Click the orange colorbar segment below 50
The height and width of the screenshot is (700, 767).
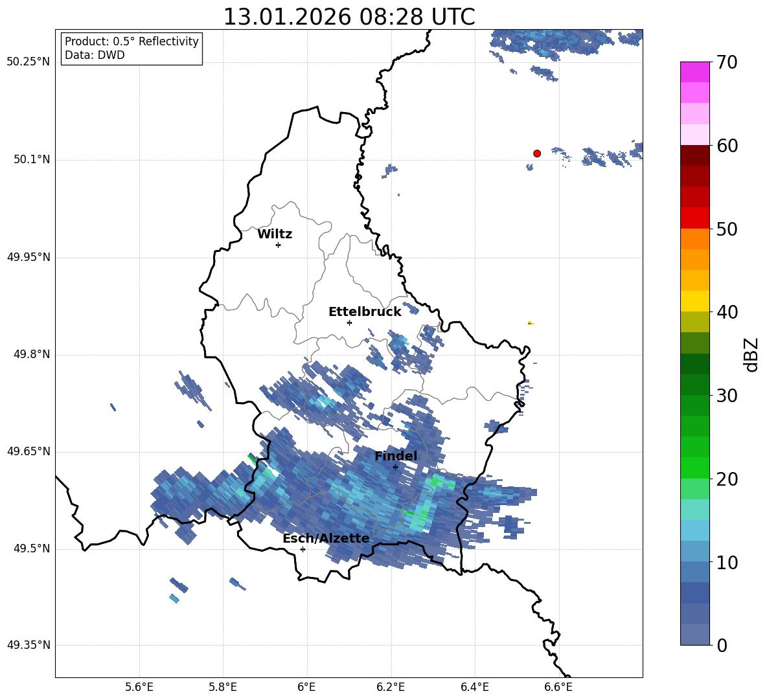694,239
